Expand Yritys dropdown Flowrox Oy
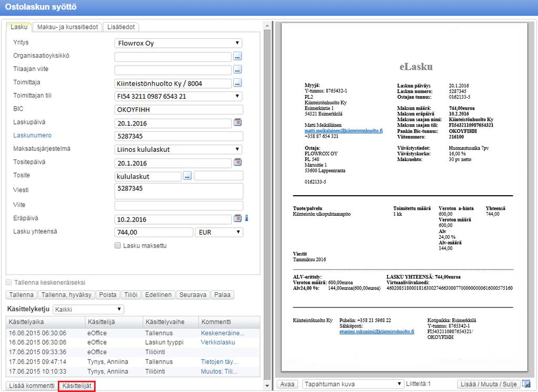This screenshot has height=392, width=538. (x=179, y=43)
